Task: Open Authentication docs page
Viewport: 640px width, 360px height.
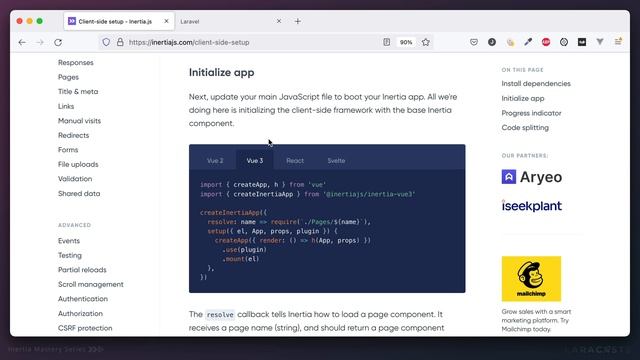Action: [83, 299]
